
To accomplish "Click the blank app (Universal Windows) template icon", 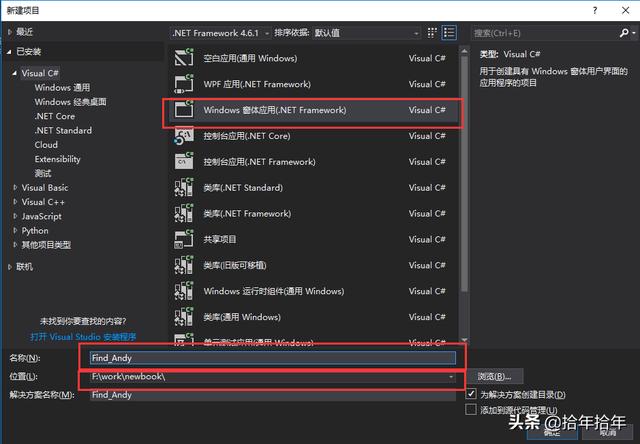I will (184, 58).
